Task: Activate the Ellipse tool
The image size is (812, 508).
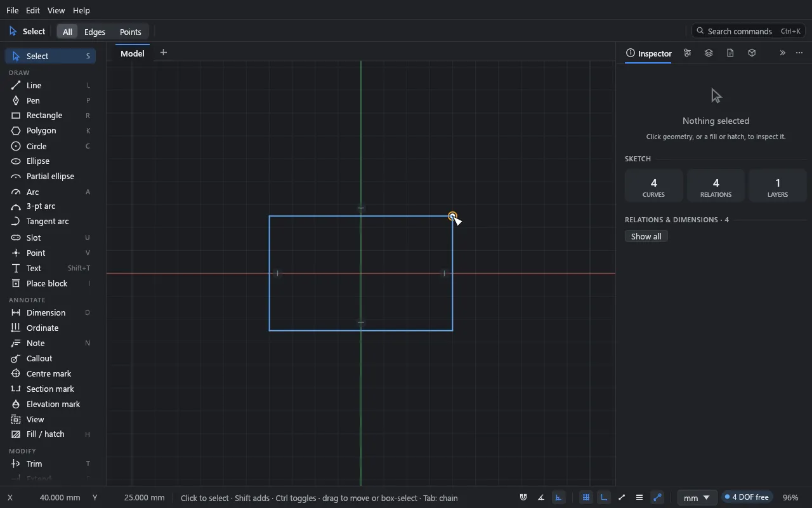Action: (51, 161)
